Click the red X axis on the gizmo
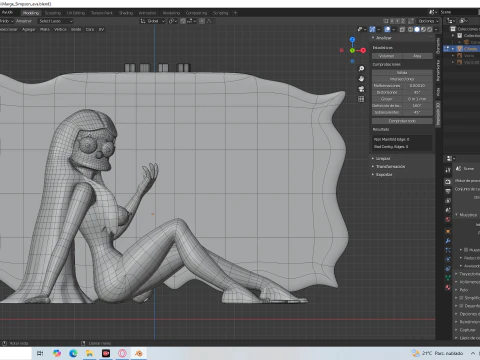This screenshot has width=480, height=360. [x=363, y=50]
